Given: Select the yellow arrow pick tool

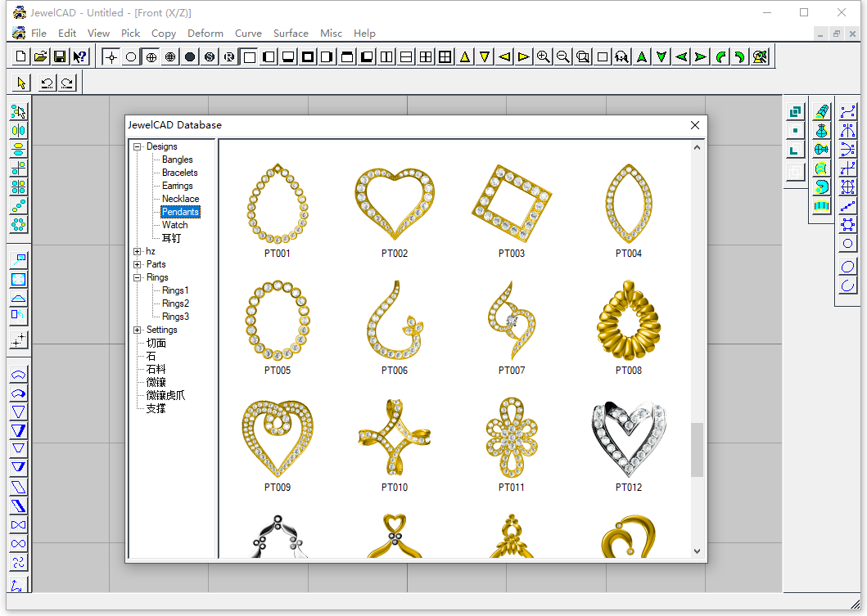Looking at the screenshot, I should click(21, 83).
